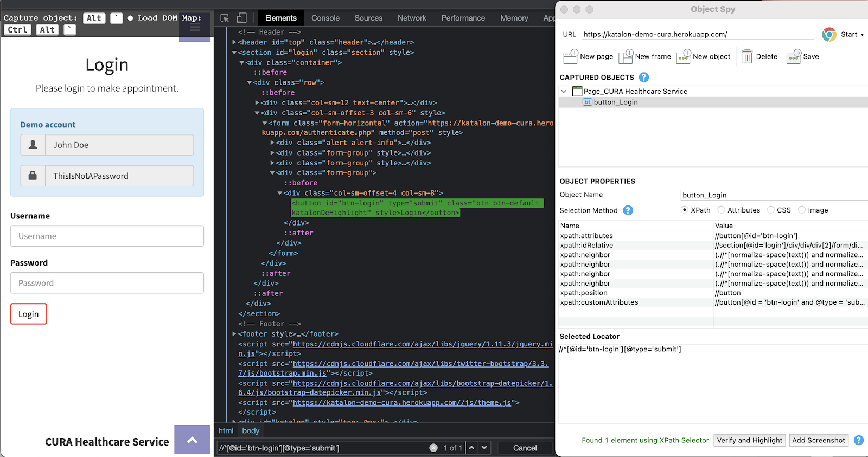Click the New page icon in Object Spy

pos(570,56)
